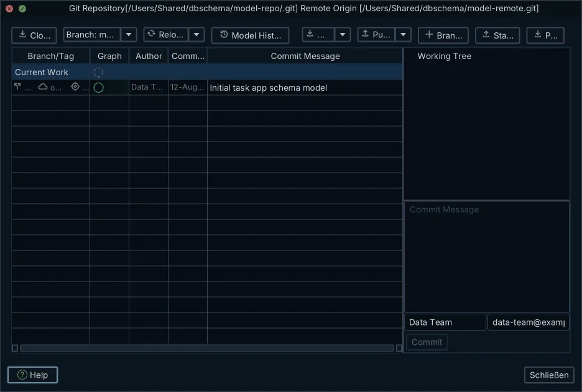Click the Stash (Sta...) button
Viewport: 582px width, 392px height.
pos(497,35)
